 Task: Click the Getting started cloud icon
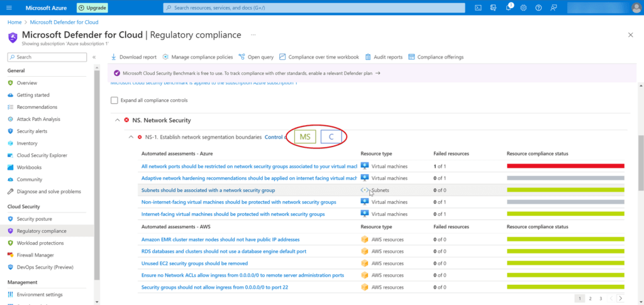[x=10, y=95]
